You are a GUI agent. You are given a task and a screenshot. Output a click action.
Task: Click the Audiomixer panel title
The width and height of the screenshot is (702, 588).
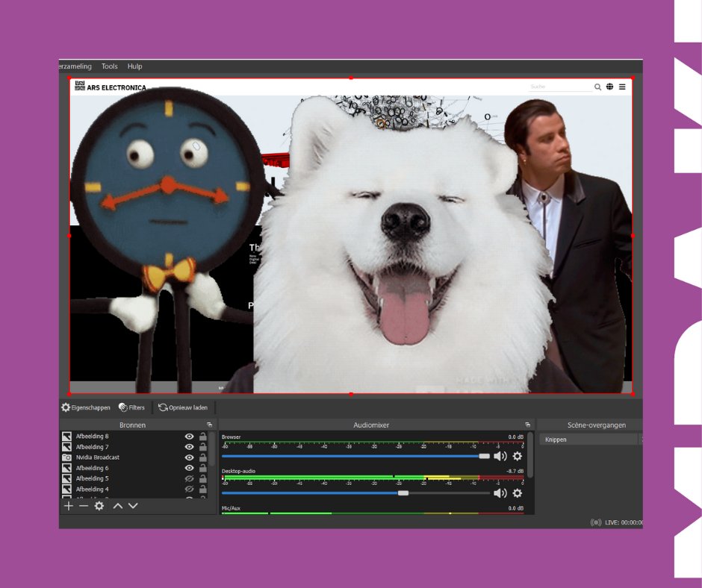(371, 425)
